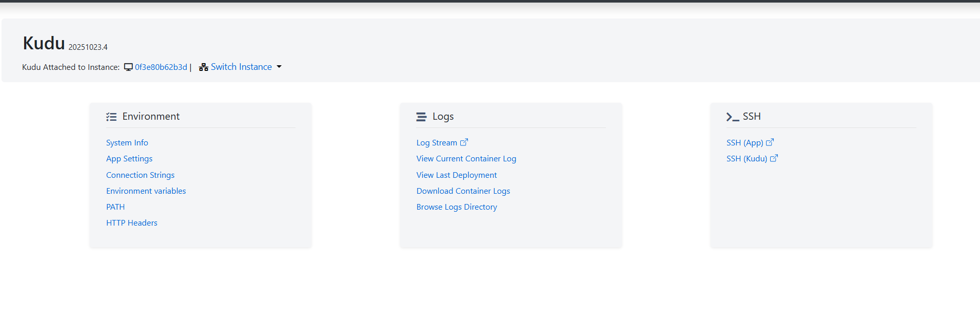
Task: Open instance 0f3e80b62b3d link
Action: 161,67
